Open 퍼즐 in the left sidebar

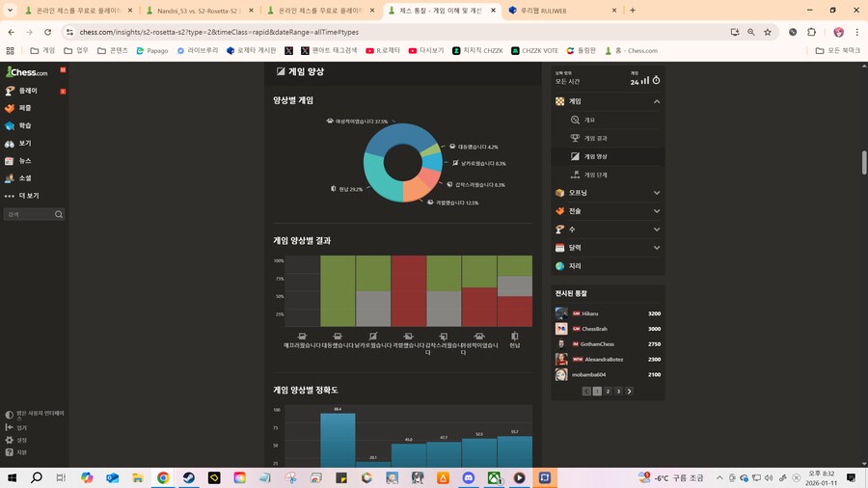click(x=25, y=108)
